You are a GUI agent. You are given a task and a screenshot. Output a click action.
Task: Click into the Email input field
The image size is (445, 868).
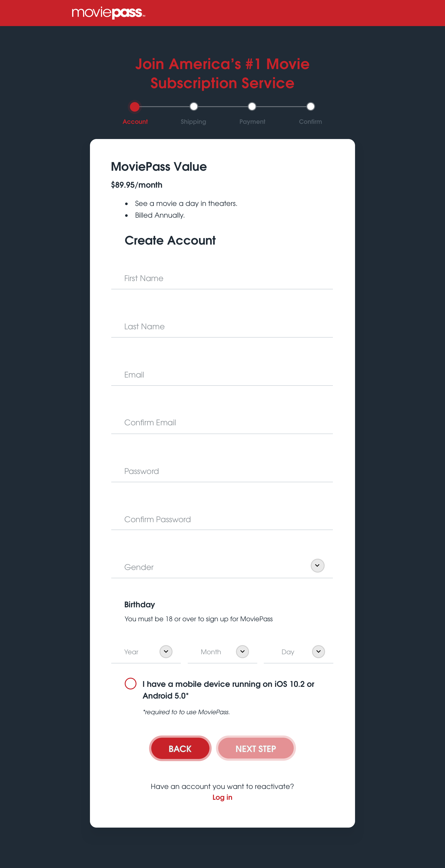(x=222, y=375)
